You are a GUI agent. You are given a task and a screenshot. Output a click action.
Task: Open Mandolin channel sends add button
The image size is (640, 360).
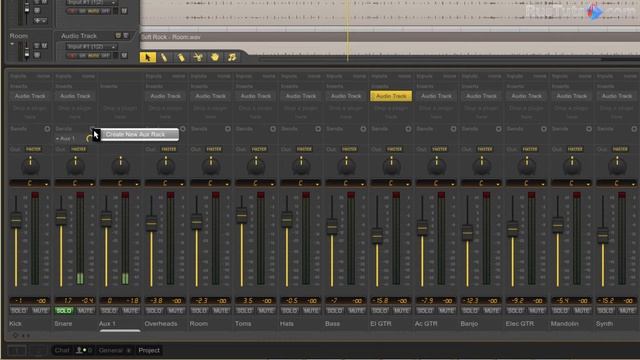click(x=589, y=129)
